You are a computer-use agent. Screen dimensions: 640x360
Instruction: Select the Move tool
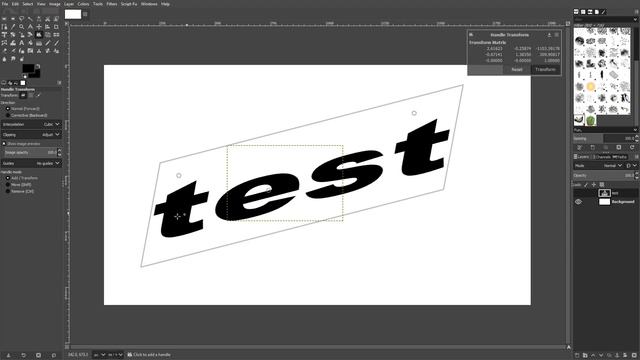tap(39, 27)
